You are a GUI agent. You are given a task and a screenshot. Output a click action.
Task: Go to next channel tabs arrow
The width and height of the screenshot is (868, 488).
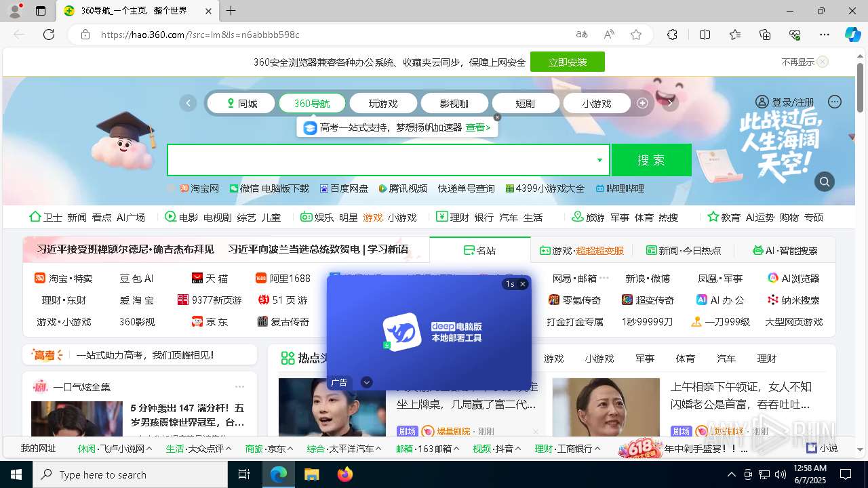click(670, 103)
